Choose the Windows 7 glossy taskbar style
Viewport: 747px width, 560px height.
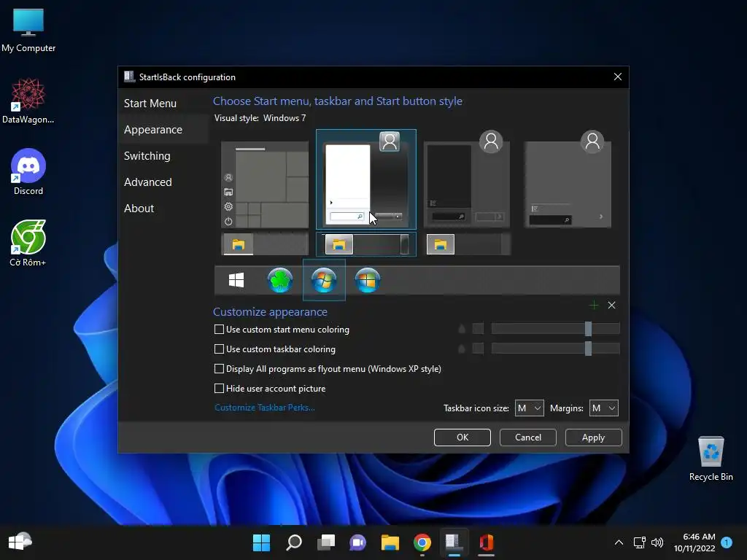[x=366, y=244]
